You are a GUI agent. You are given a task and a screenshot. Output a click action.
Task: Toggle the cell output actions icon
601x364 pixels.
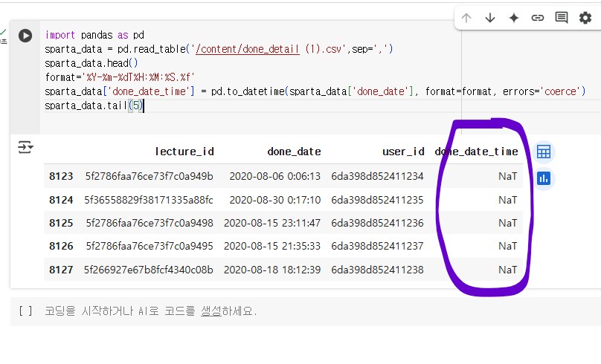coord(26,147)
